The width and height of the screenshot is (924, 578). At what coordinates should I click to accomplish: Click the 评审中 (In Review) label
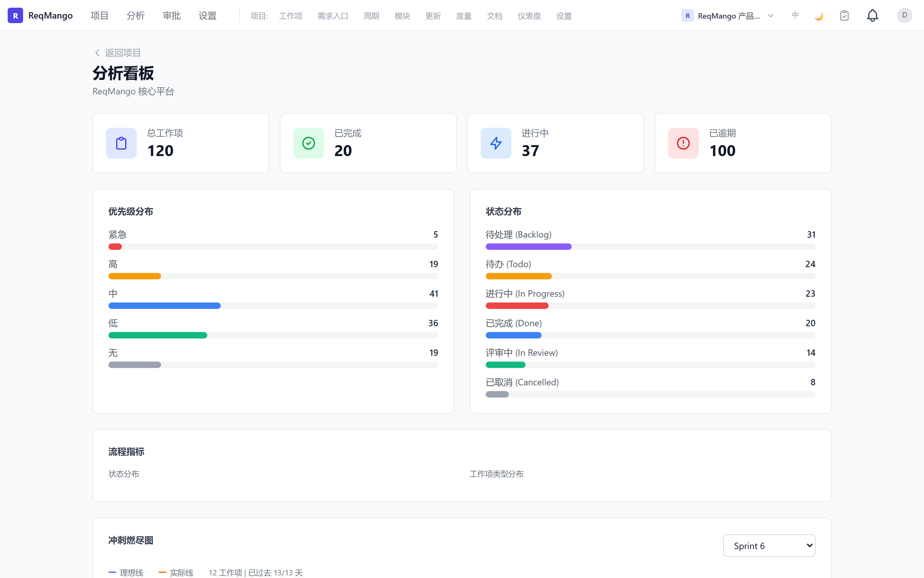tap(522, 353)
